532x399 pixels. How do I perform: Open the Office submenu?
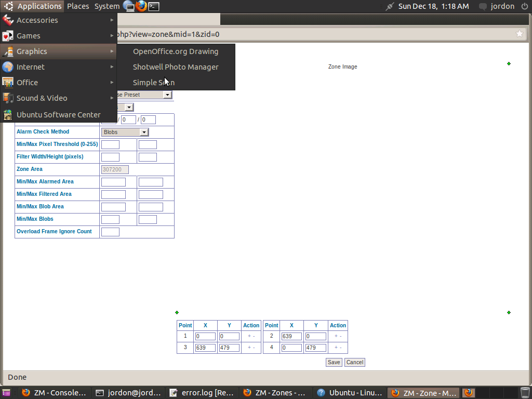pyautogui.click(x=58, y=83)
